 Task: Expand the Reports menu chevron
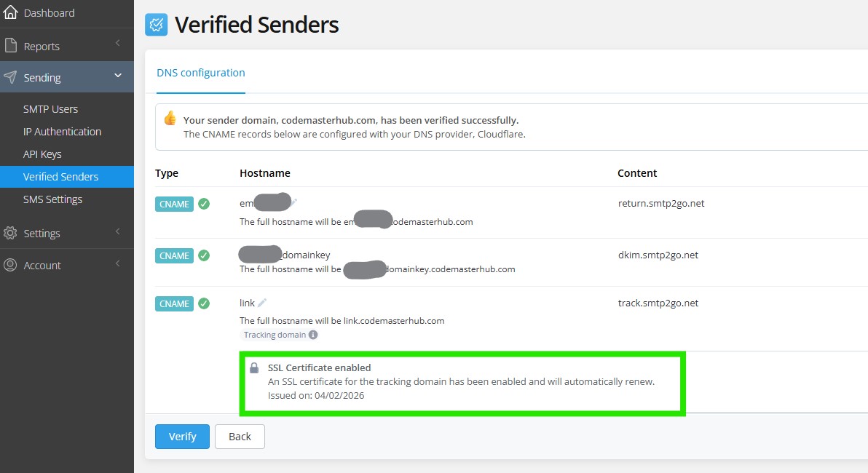click(118, 44)
